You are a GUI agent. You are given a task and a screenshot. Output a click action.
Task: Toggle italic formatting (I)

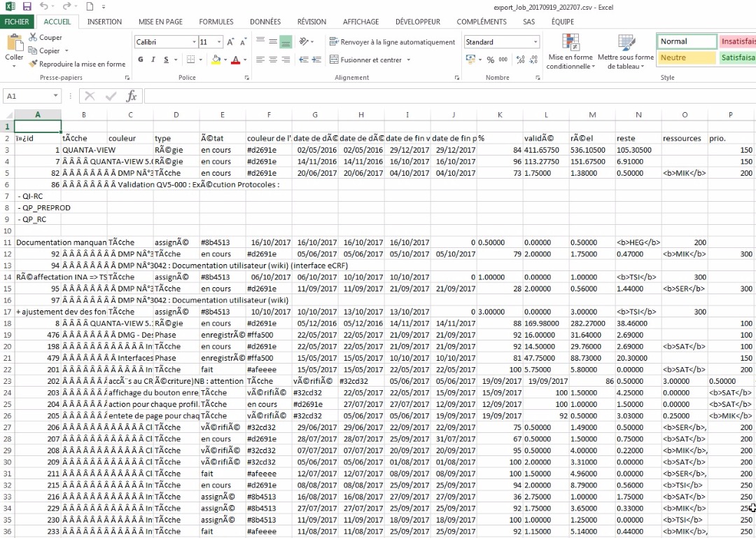coord(153,60)
